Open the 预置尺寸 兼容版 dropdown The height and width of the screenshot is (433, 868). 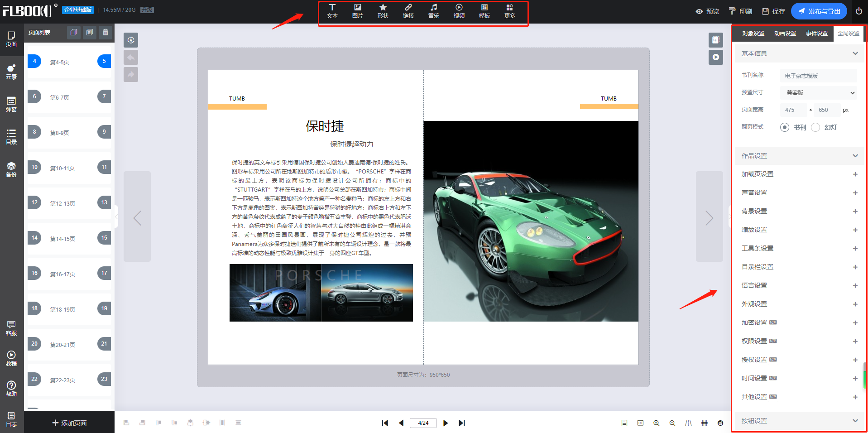[819, 93]
